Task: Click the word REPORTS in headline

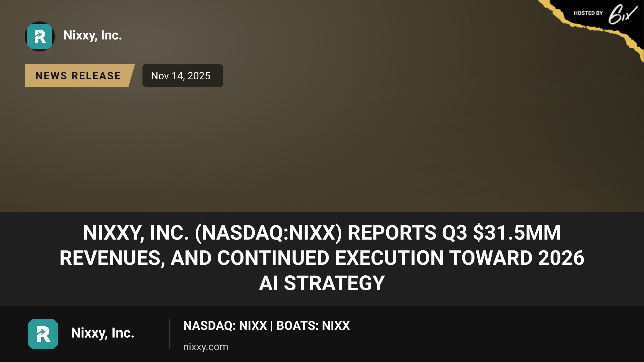Action: point(392,233)
